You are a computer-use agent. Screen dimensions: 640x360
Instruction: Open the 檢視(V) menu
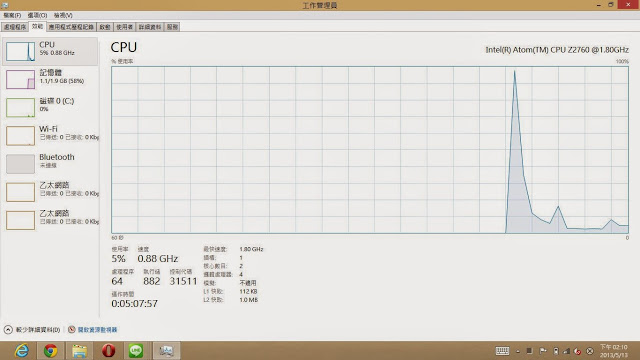click(x=63, y=15)
